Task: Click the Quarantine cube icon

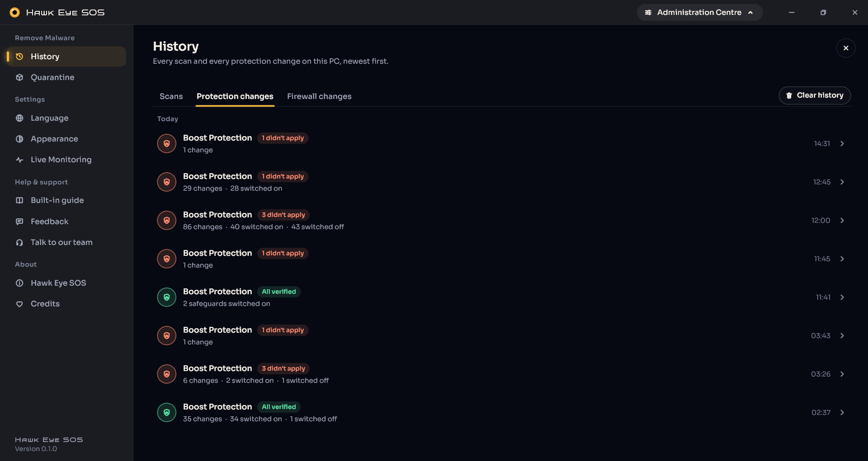Action: click(19, 77)
